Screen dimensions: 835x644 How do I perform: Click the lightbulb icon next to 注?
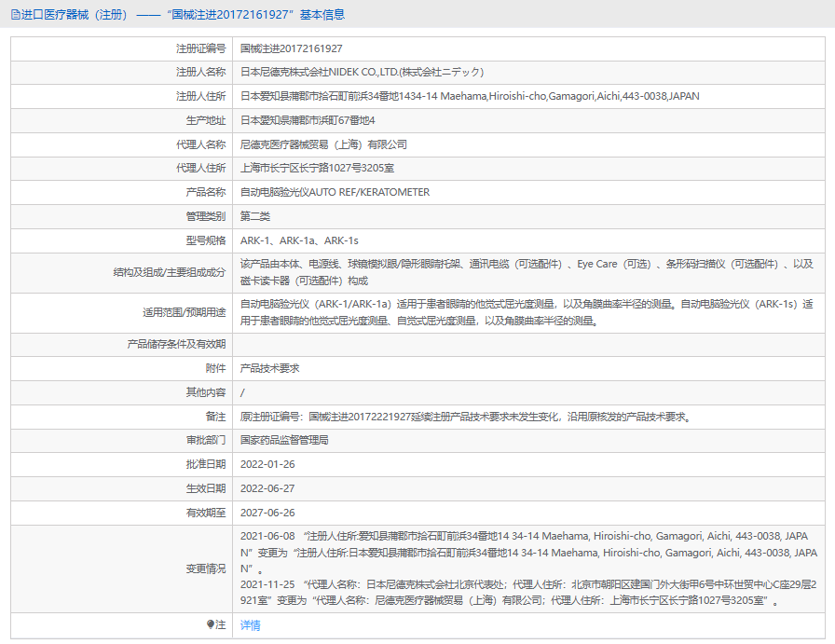point(211,624)
